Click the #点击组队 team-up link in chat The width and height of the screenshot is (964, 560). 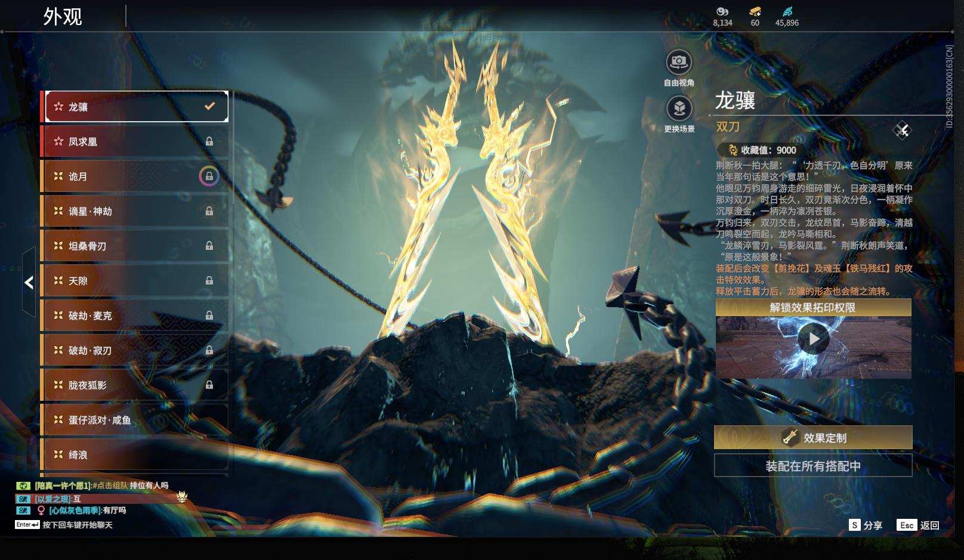[x=110, y=485]
